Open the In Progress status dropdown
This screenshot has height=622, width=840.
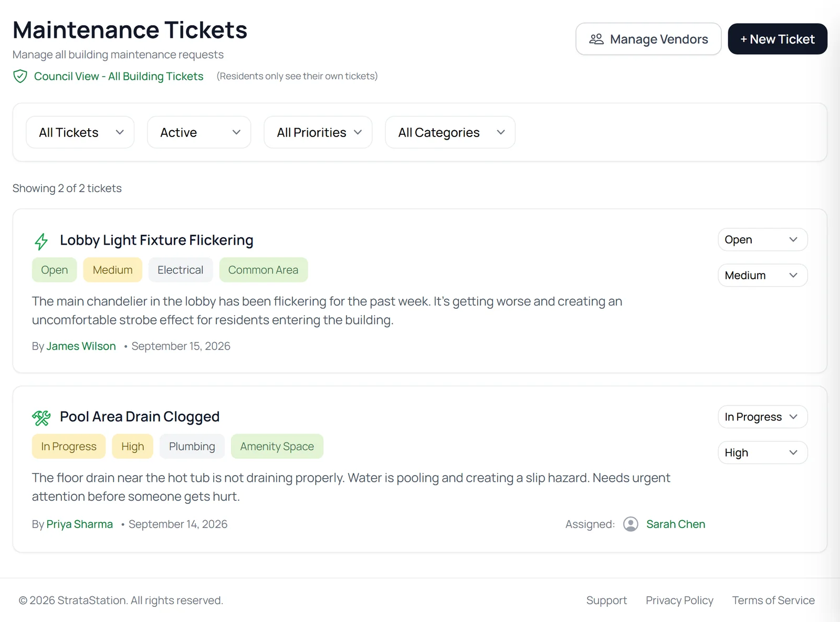762,417
